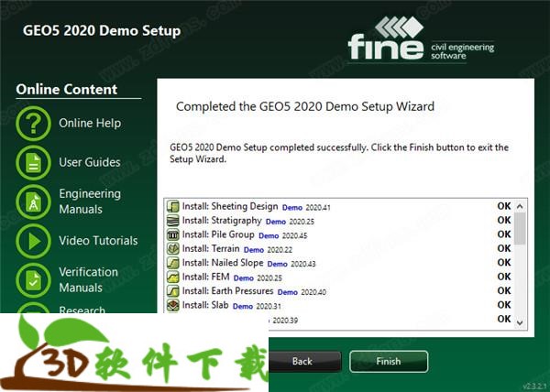The height and width of the screenshot is (392, 550).
Task: Click the Nailed Slope program icon
Action: click(x=173, y=263)
